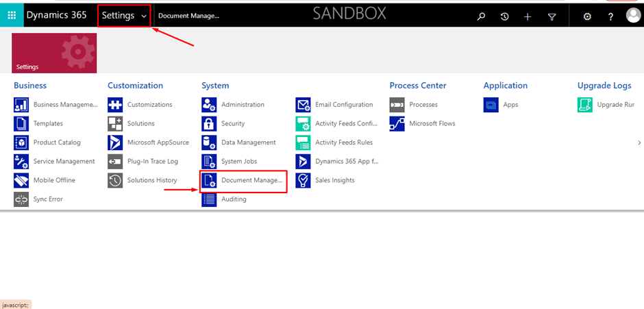The image size is (644, 309).
Task: Open Activity Feeds Rules link text
Action: click(344, 143)
